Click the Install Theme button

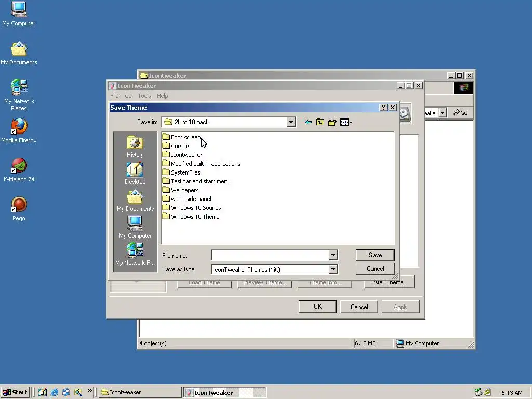pos(389,283)
